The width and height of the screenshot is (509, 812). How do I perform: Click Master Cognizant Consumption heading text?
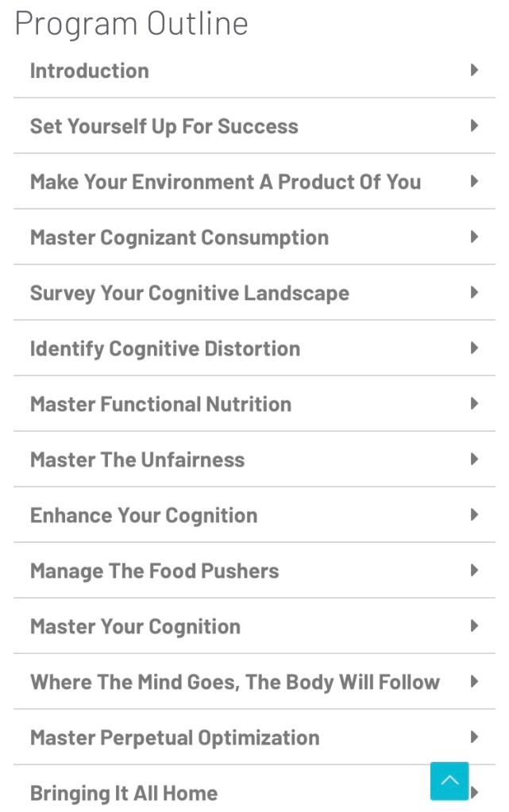(x=179, y=237)
